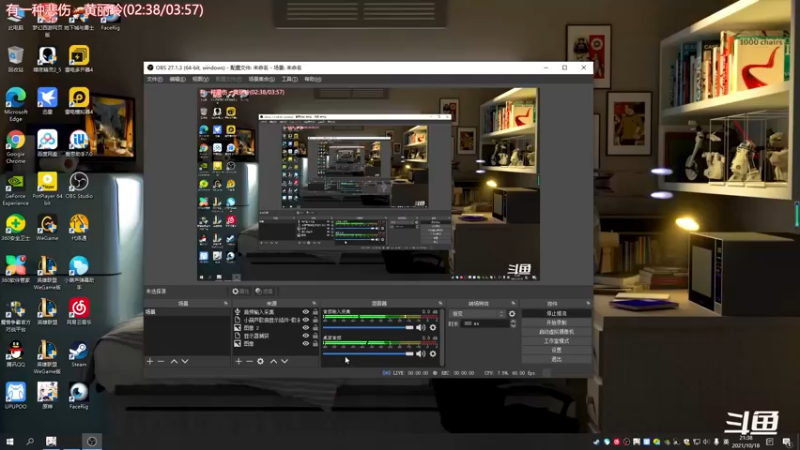Pop out the Scene Transitions dock panel
Viewport: 800px width, 450px height.
513,304
